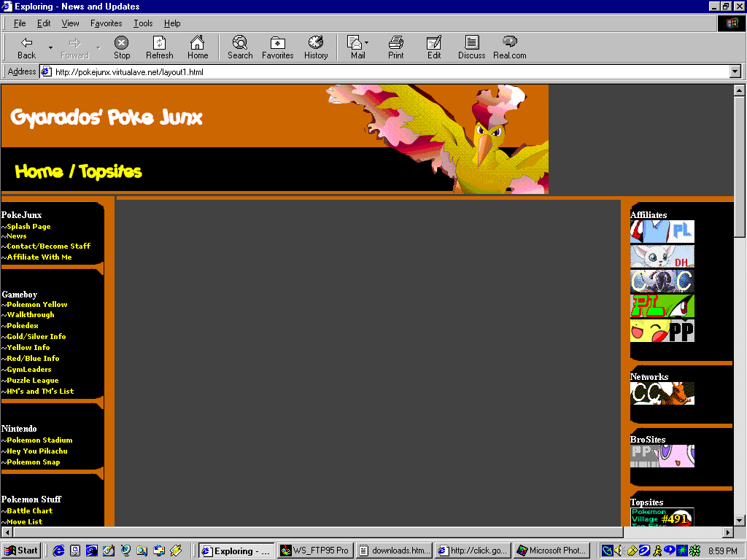Click the DH affiliate banner
The width and height of the screenshot is (747, 560).
[662, 257]
